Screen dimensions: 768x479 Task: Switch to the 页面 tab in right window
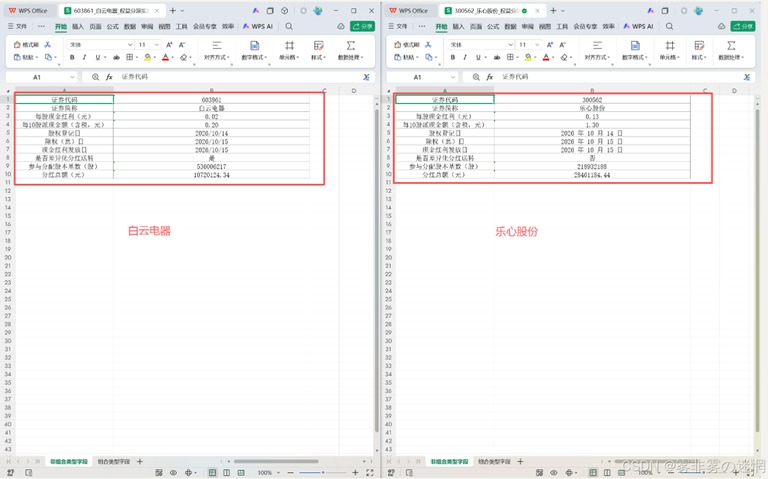pyautogui.click(x=476, y=26)
